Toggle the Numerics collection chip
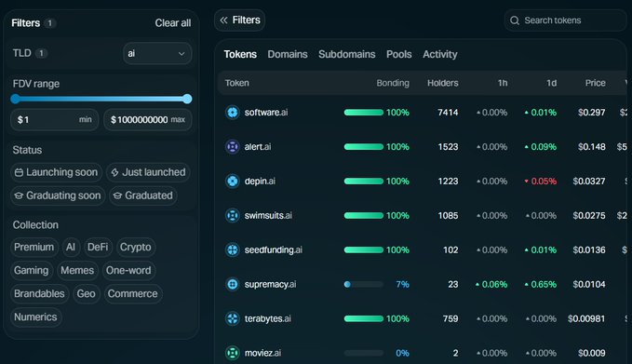The height and width of the screenshot is (364, 632). 36,317
